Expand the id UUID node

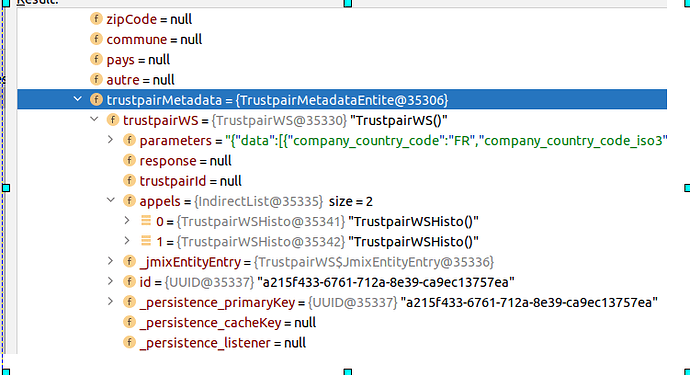[x=110, y=281]
